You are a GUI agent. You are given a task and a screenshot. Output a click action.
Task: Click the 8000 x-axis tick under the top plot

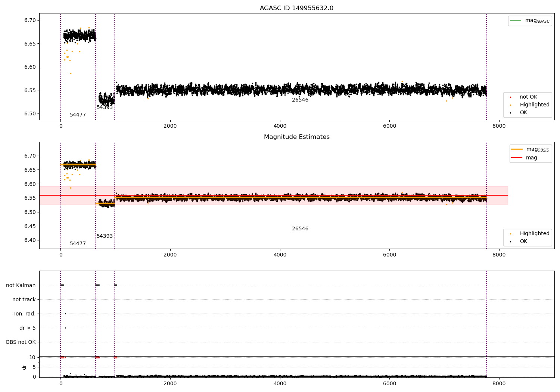pos(499,126)
